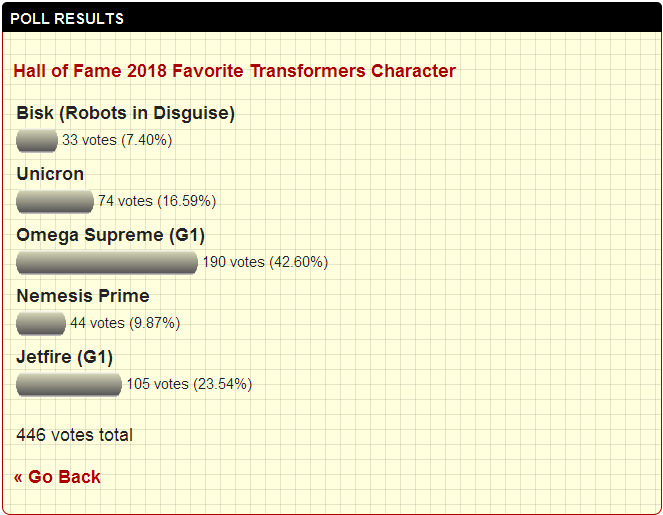The image size is (663, 515).
Task: Click the 74 votes (16.59%) text
Action: point(157,201)
